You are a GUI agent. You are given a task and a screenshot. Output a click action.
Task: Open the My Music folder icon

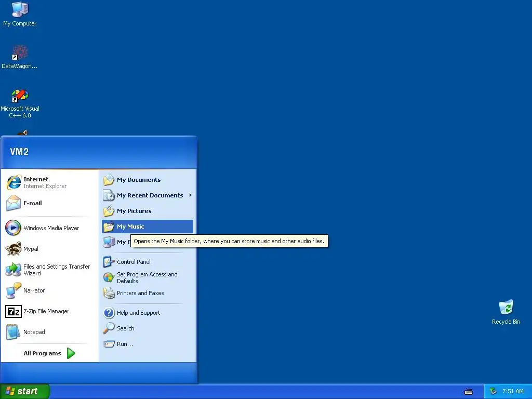point(109,227)
